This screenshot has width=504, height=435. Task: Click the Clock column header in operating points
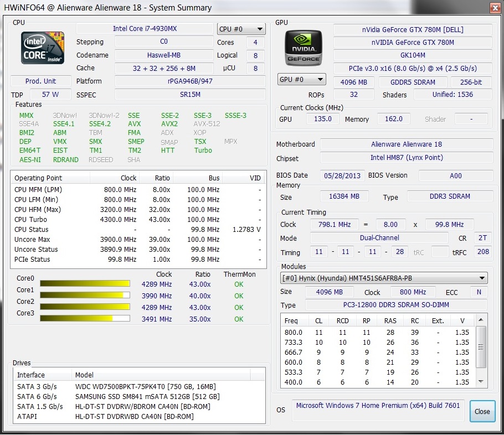[115, 178]
